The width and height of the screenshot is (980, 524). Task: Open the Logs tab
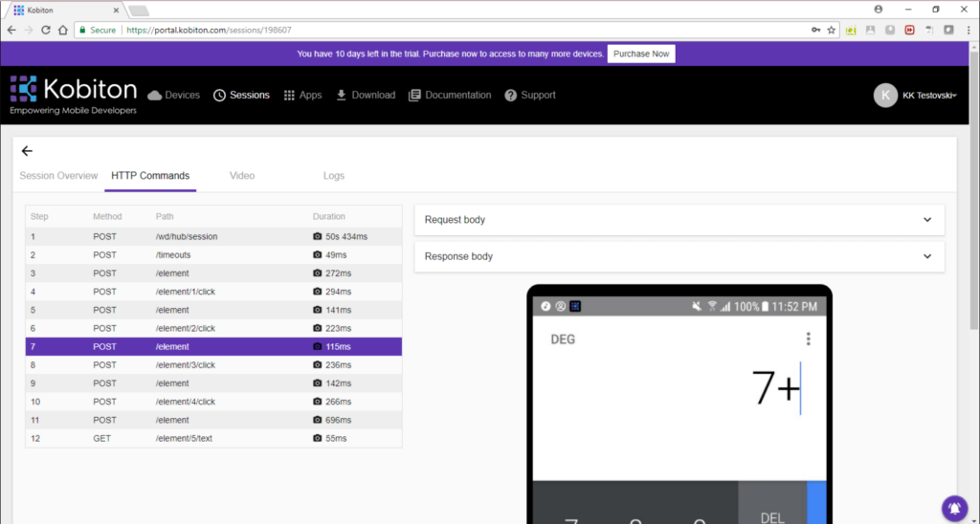tap(334, 176)
